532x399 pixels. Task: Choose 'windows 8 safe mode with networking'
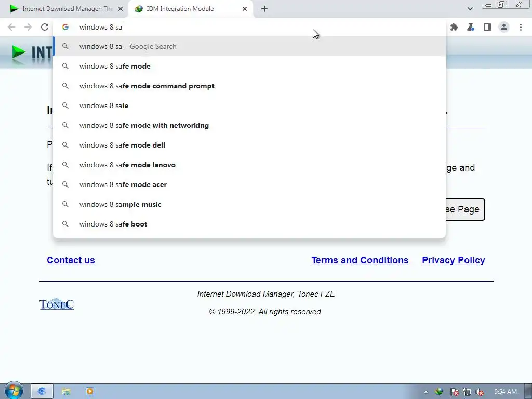click(x=249, y=125)
